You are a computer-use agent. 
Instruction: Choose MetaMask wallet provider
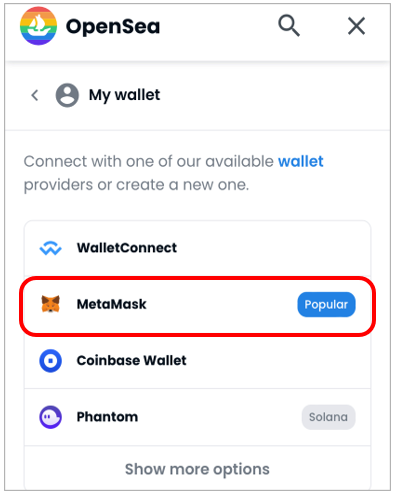click(x=197, y=305)
